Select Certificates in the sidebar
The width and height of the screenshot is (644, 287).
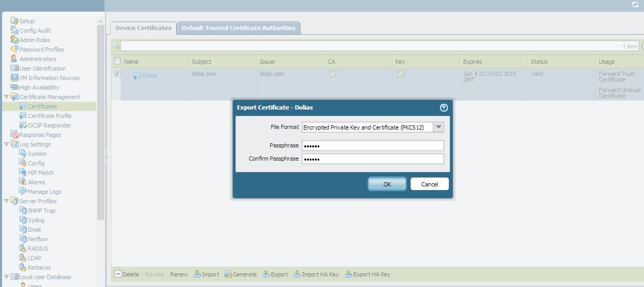point(43,106)
